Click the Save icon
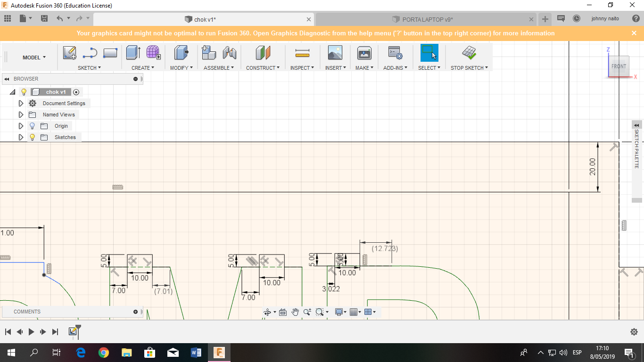Viewport: 644px width, 362px height. click(44, 19)
